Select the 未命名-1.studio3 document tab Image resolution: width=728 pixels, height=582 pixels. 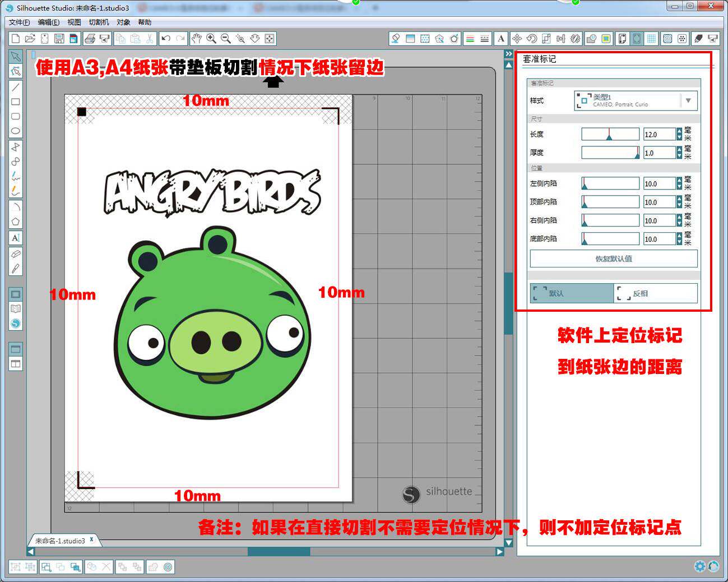pos(60,541)
